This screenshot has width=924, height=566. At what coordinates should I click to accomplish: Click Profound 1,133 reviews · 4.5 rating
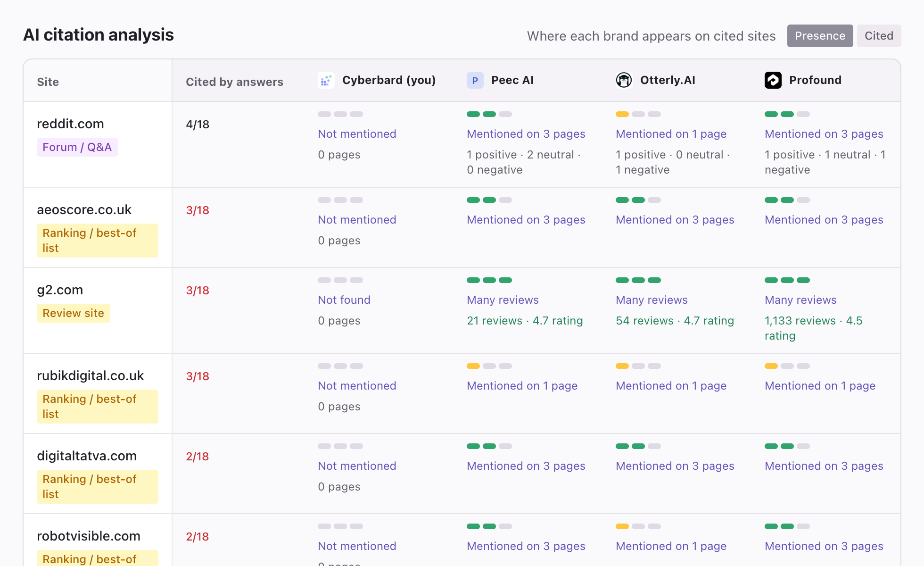click(814, 328)
